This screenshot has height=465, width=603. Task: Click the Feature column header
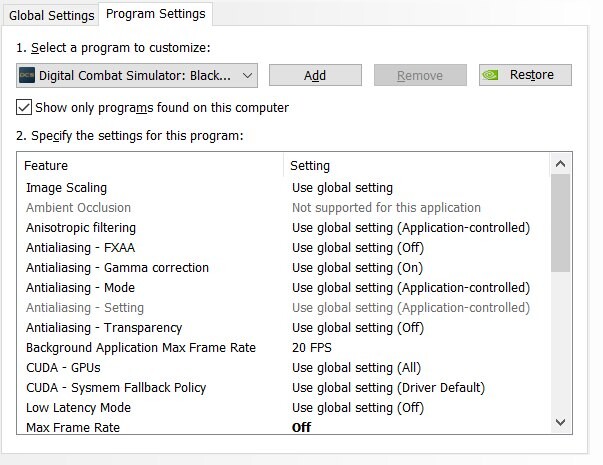point(46,165)
